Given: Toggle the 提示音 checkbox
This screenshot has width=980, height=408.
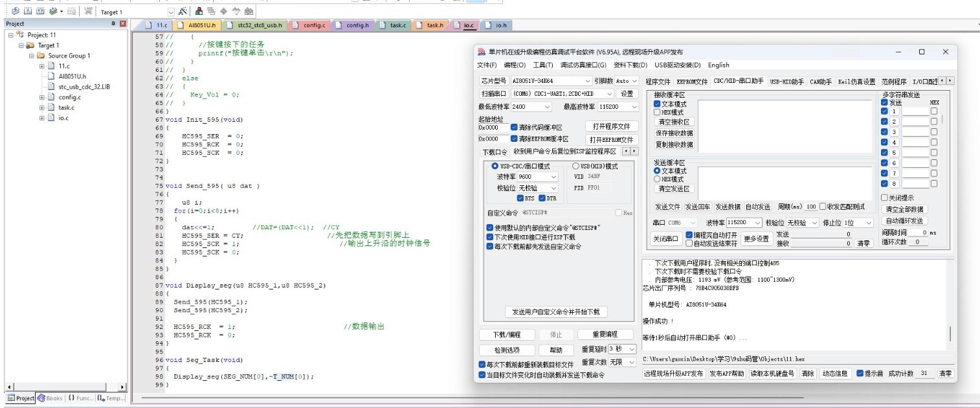Looking at the screenshot, I should point(860,374).
